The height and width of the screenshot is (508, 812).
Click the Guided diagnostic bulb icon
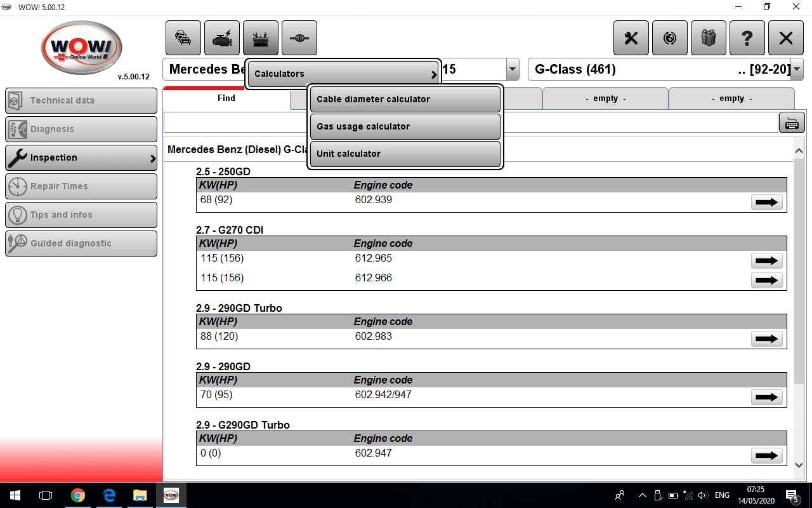click(x=19, y=243)
